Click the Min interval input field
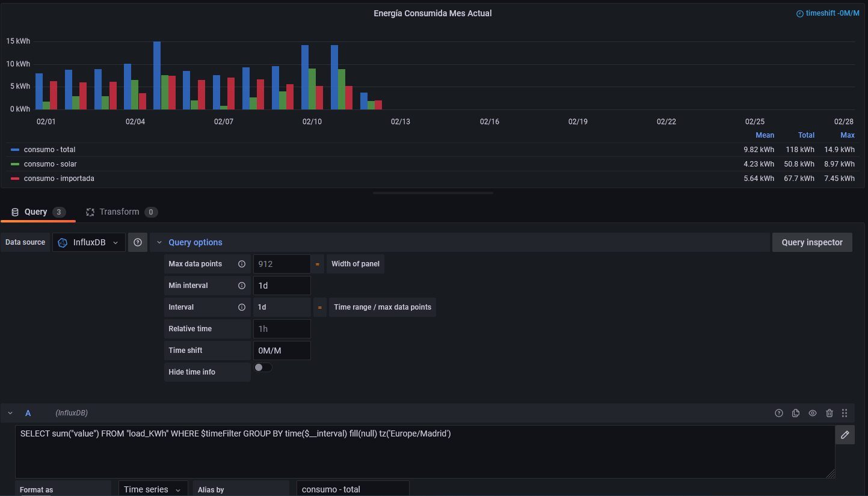The width and height of the screenshot is (868, 496). 282,286
